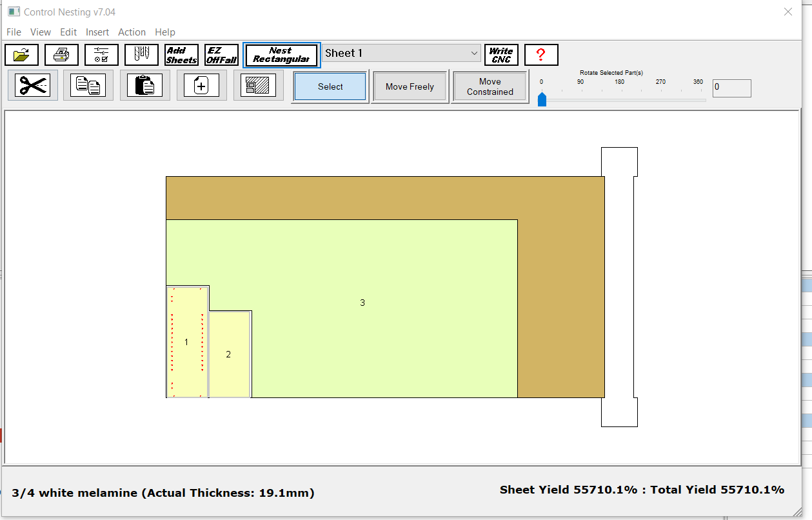Enable Select mode

coord(330,86)
